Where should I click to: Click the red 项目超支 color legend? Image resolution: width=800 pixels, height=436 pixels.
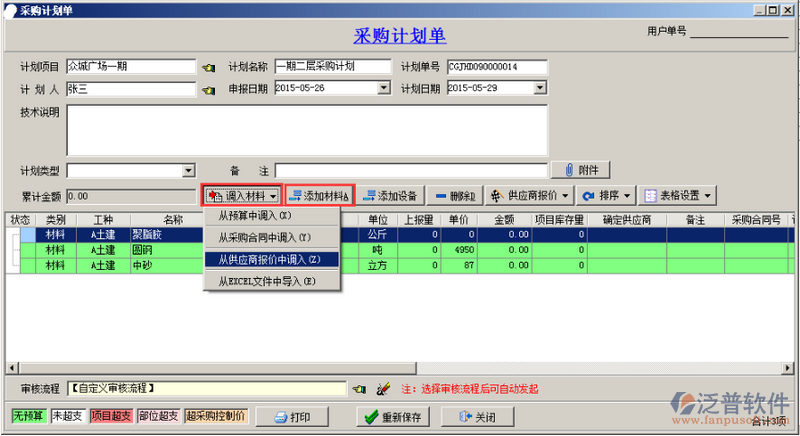click(110, 416)
